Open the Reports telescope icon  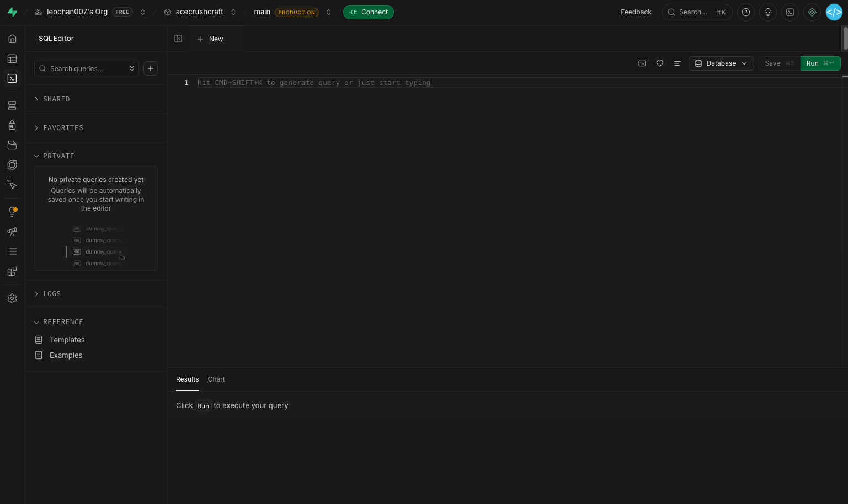tap(12, 232)
